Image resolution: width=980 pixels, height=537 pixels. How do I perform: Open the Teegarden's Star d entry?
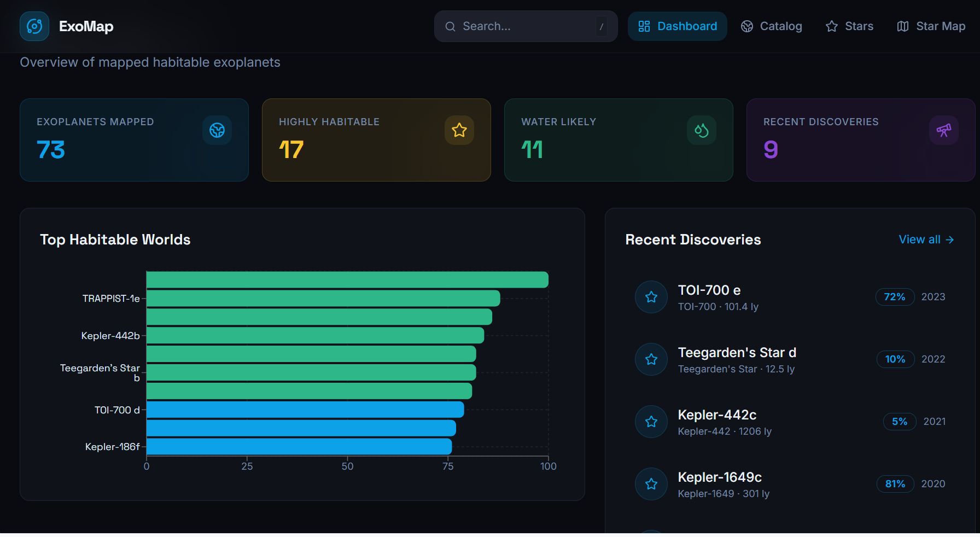(x=790, y=359)
